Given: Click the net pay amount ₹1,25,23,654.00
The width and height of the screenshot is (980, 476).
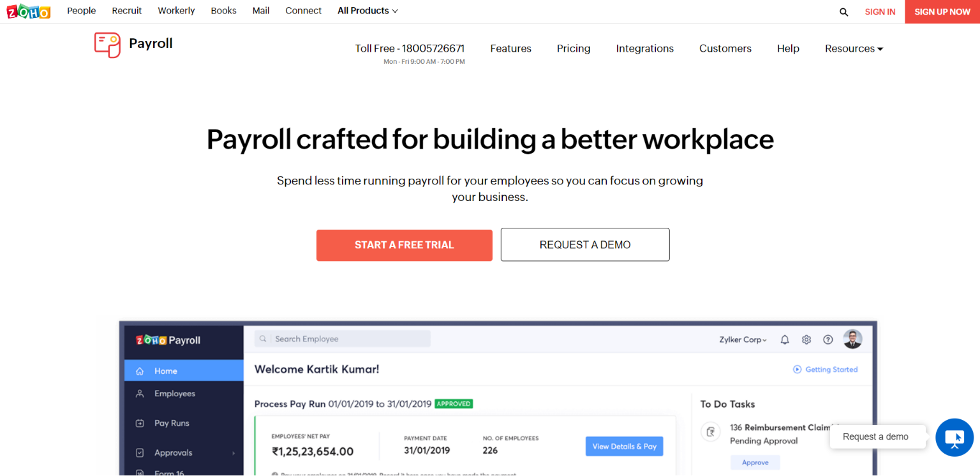Looking at the screenshot, I should [313, 452].
